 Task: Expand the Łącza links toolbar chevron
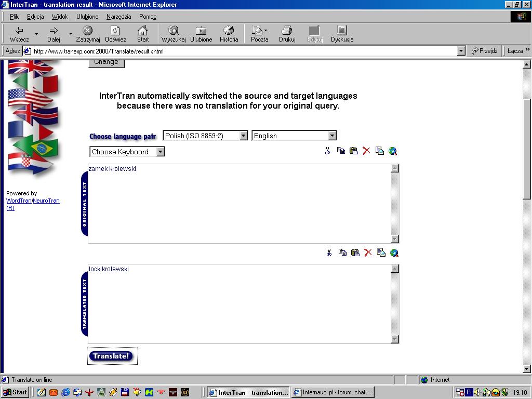click(x=528, y=49)
